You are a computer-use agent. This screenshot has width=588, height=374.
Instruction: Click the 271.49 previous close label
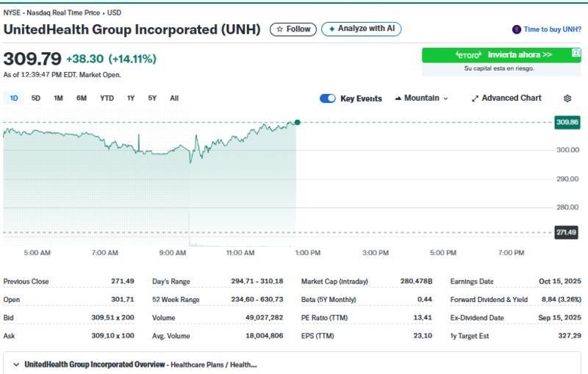567,232
